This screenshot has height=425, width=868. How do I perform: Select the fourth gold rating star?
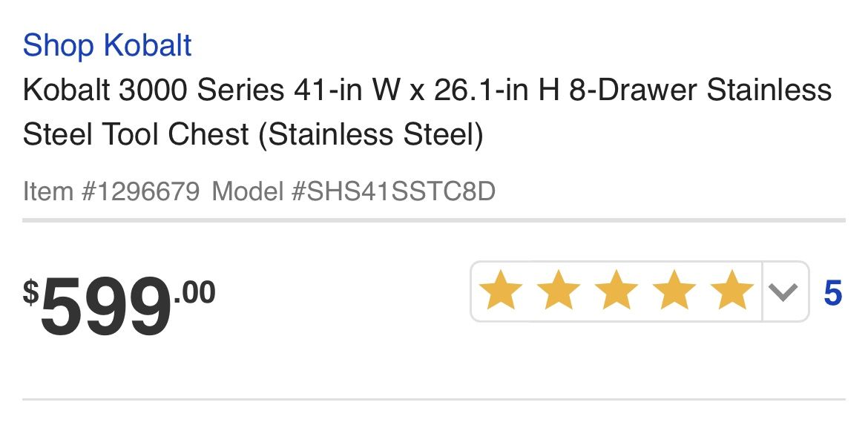674,290
